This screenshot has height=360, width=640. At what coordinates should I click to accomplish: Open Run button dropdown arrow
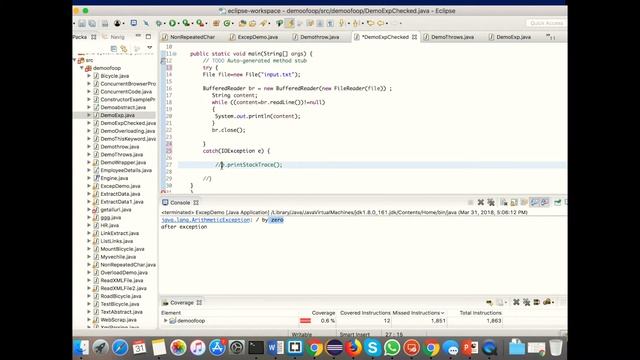pyautogui.click(x=178, y=24)
